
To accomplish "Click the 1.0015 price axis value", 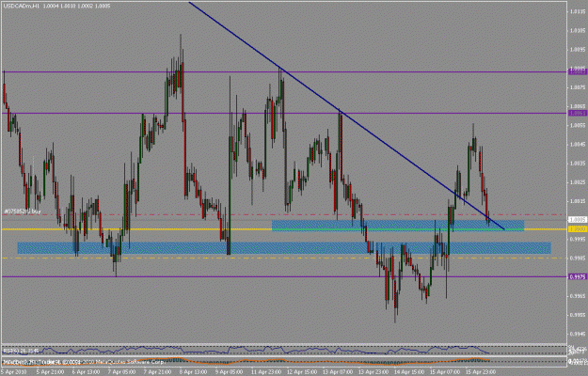I will (577, 201).
